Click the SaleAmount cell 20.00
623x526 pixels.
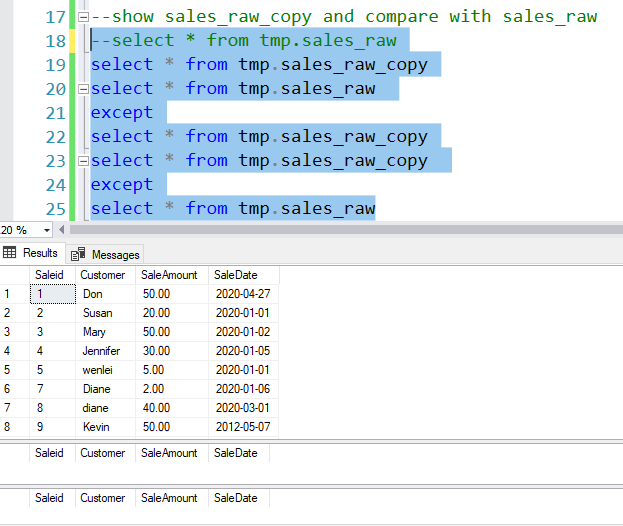[172, 313]
